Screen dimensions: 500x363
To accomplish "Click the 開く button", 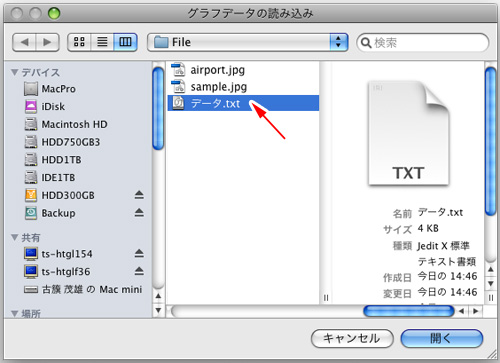I will [x=442, y=338].
